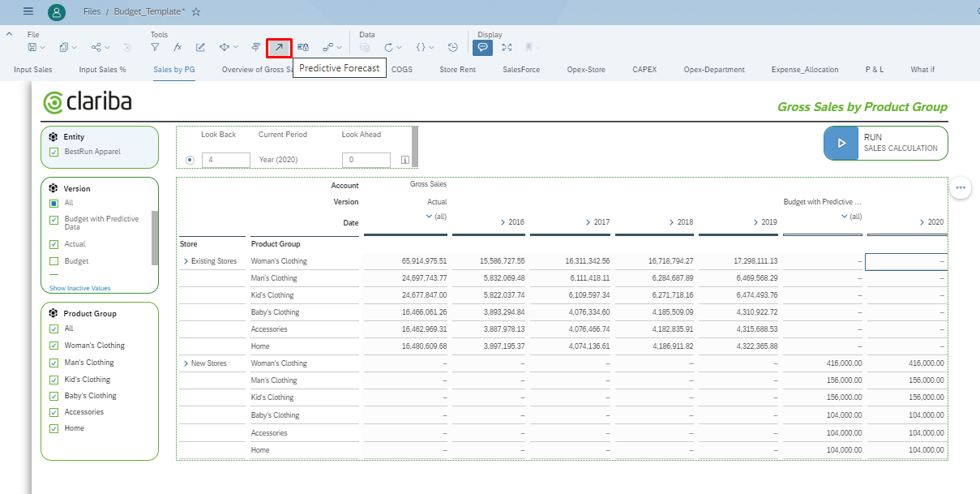Image resolution: width=980 pixels, height=494 pixels.
Task: Click the pin/format tool icon
Action: pos(255,48)
